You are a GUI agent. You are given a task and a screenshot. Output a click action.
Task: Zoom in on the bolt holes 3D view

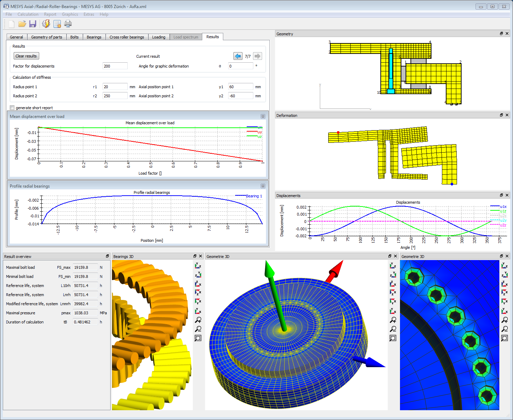pyautogui.click(x=505, y=320)
